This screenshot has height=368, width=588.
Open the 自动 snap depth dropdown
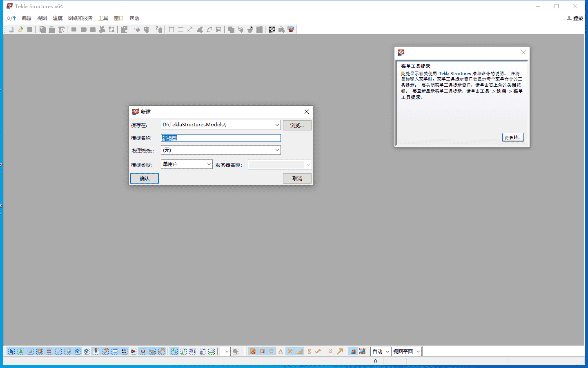[387, 351]
